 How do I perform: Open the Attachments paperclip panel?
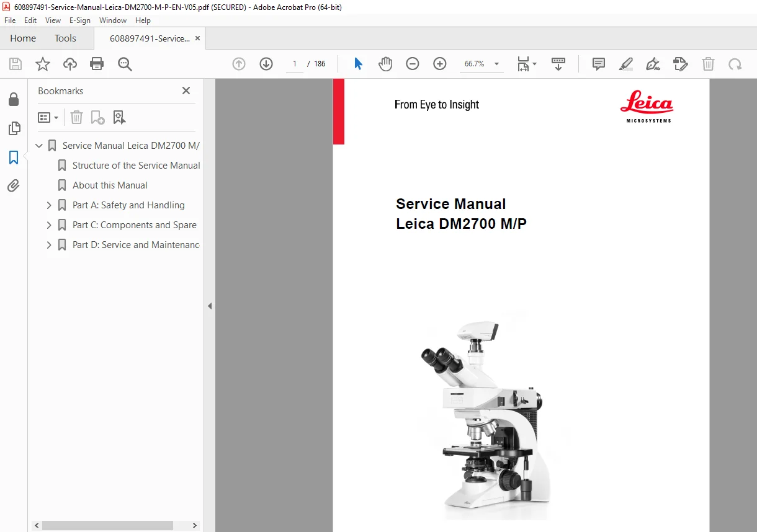point(14,185)
